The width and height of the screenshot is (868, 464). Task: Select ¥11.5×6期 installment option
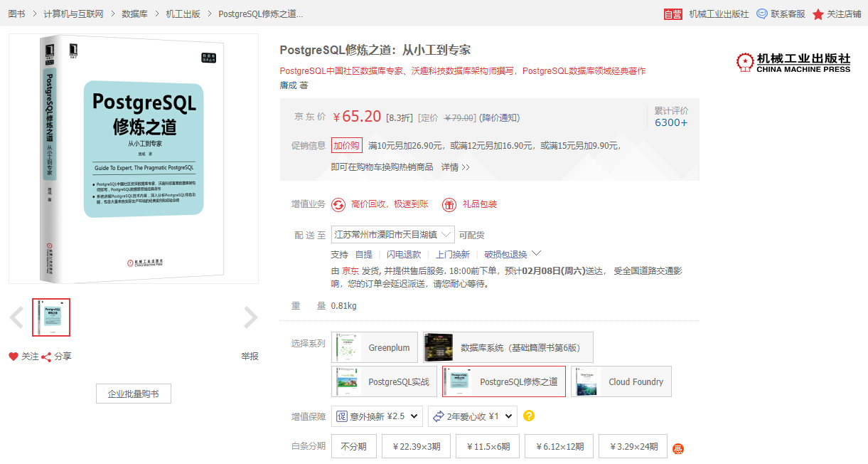pyautogui.click(x=488, y=446)
